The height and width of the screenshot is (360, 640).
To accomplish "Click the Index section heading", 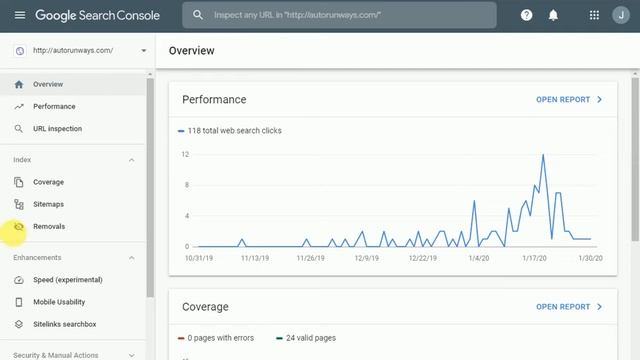I will [22, 160].
